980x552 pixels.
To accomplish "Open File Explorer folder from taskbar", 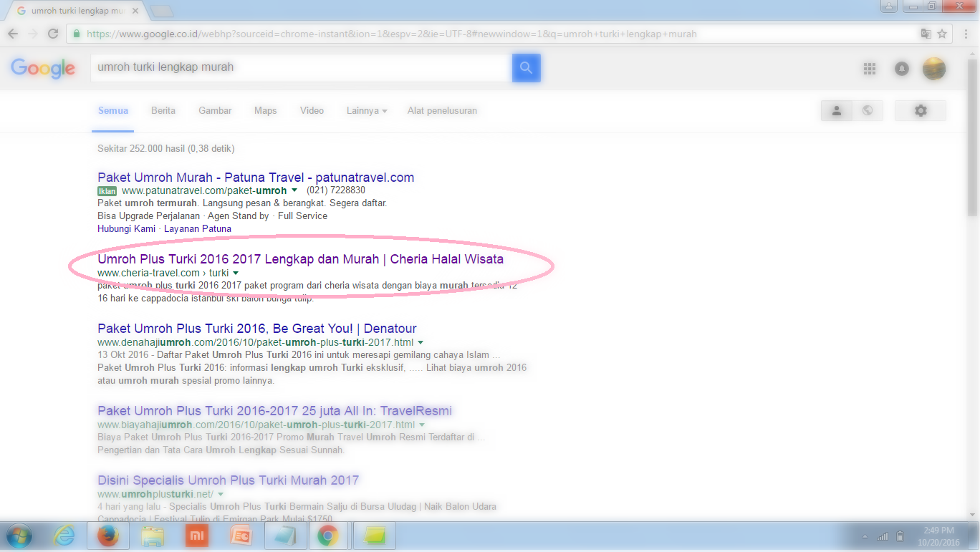I will click(153, 536).
